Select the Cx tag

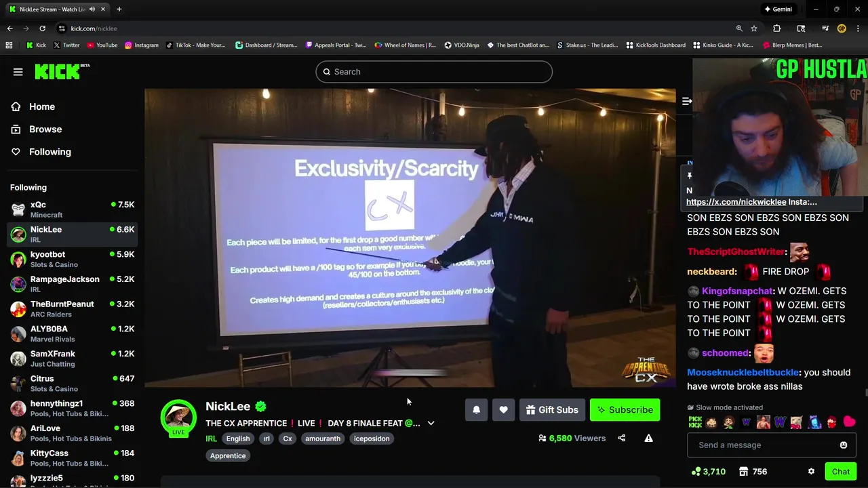click(x=288, y=439)
